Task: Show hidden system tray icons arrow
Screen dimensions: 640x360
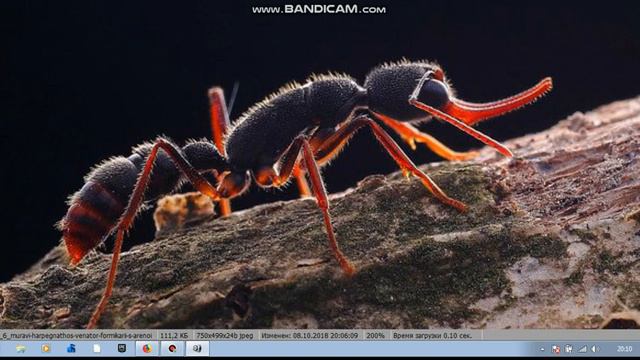Action: 542,349
